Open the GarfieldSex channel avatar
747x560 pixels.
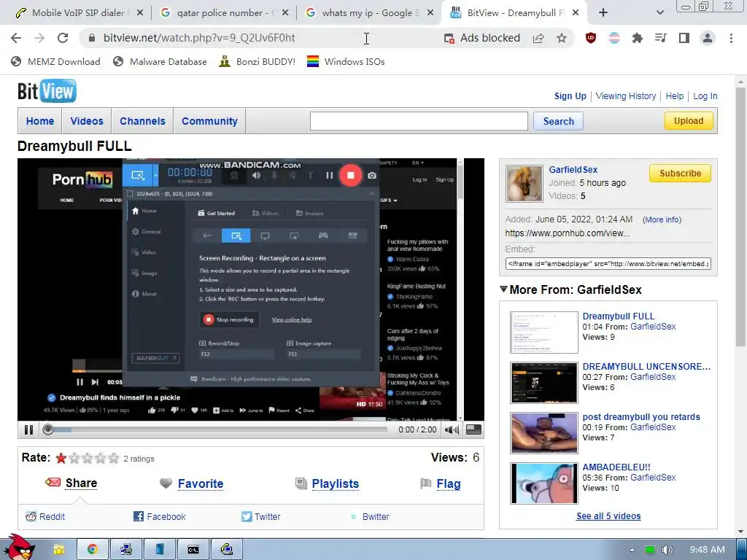(x=524, y=184)
